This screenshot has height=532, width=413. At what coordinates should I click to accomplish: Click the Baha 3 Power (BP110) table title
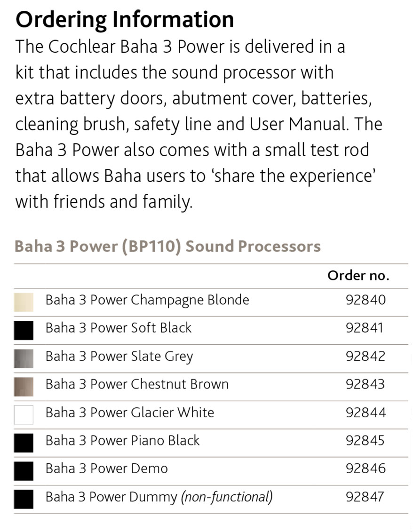pyautogui.click(x=167, y=246)
